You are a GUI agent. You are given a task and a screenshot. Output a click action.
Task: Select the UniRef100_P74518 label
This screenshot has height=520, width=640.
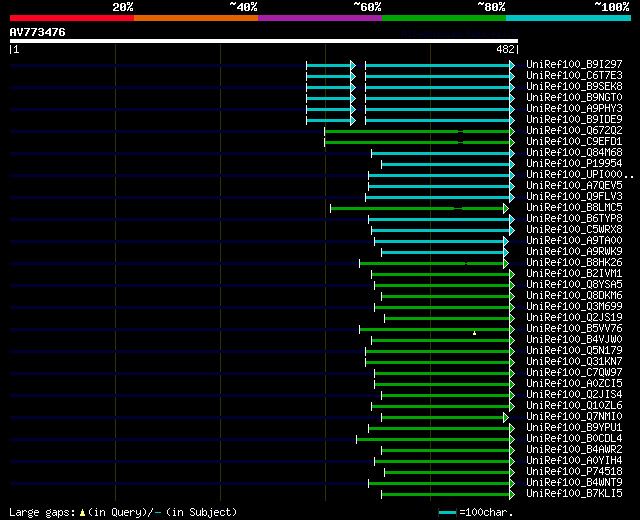[x=574, y=472]
